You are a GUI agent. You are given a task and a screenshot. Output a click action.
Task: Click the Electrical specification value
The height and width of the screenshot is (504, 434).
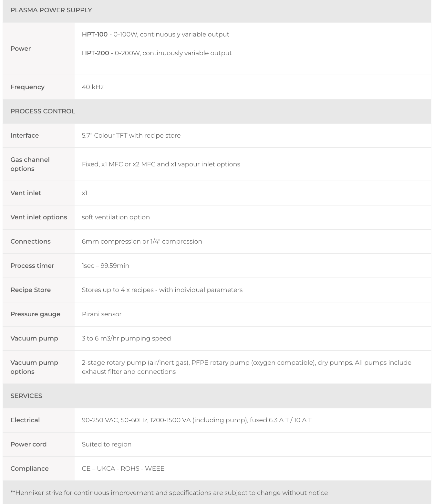coord(197,420)
